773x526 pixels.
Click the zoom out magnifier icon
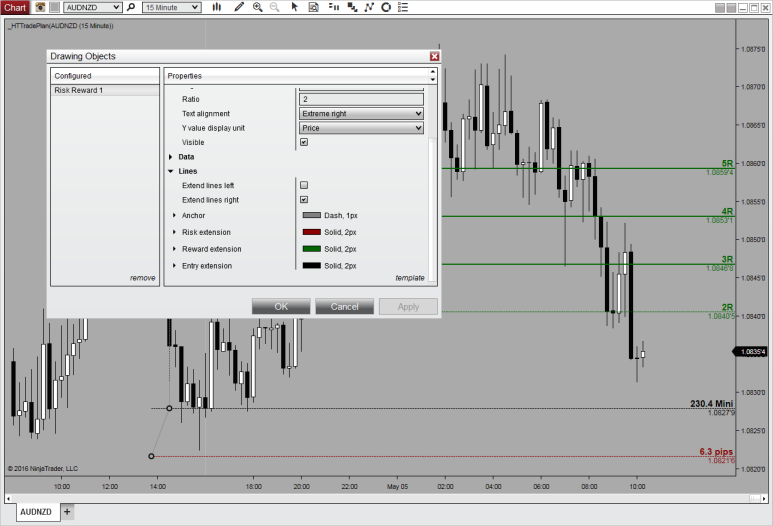click(275, 7)
